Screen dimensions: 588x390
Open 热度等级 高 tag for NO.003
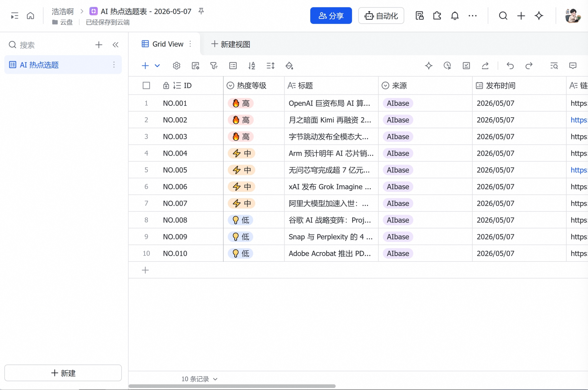tap(241, 136)
